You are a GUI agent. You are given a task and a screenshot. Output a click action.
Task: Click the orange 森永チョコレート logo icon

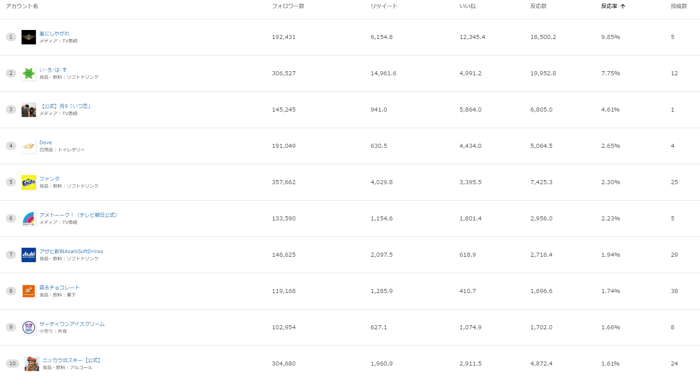[x=29, y=291]
